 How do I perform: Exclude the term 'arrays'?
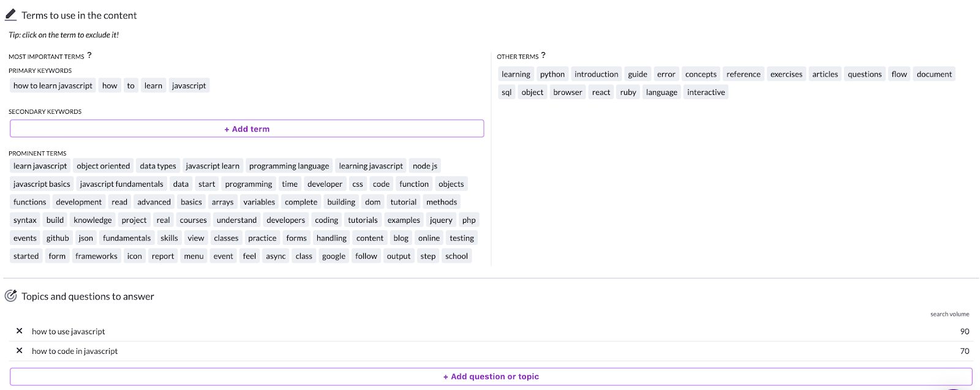coord(222,202)
